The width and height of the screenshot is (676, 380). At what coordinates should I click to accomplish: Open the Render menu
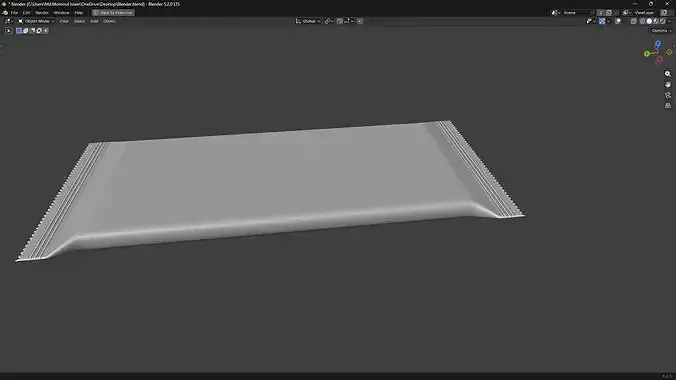(42, 13)
